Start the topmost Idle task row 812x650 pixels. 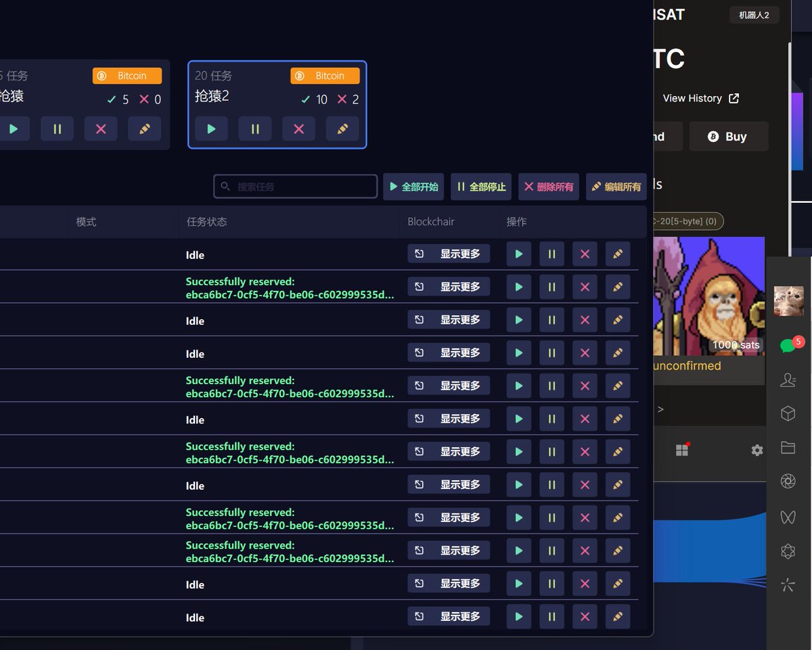point(519,254)
